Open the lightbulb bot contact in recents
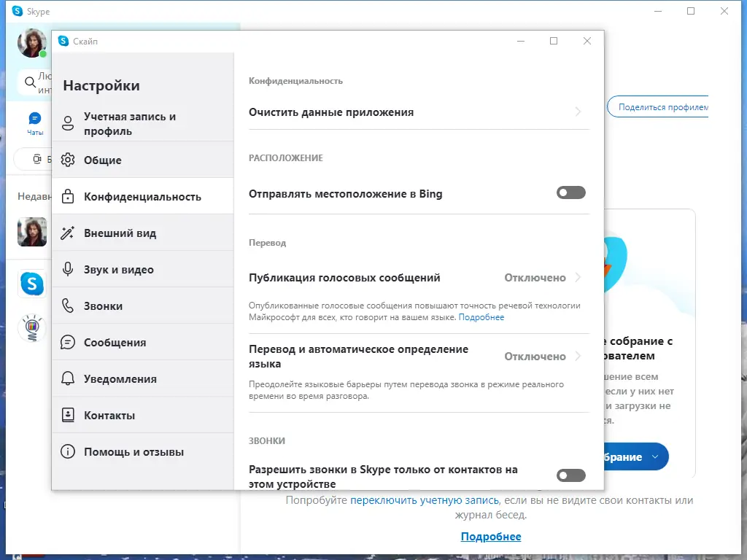This screenshot has height=560, width=747. point(32,327)
